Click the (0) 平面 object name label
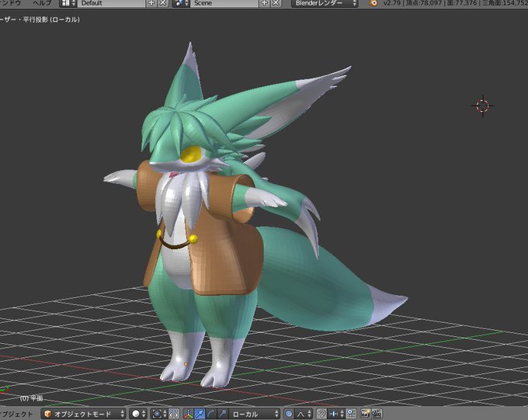The width and height of the screenshot is (528, 420). pyautogui.click(x=31, y=398)
